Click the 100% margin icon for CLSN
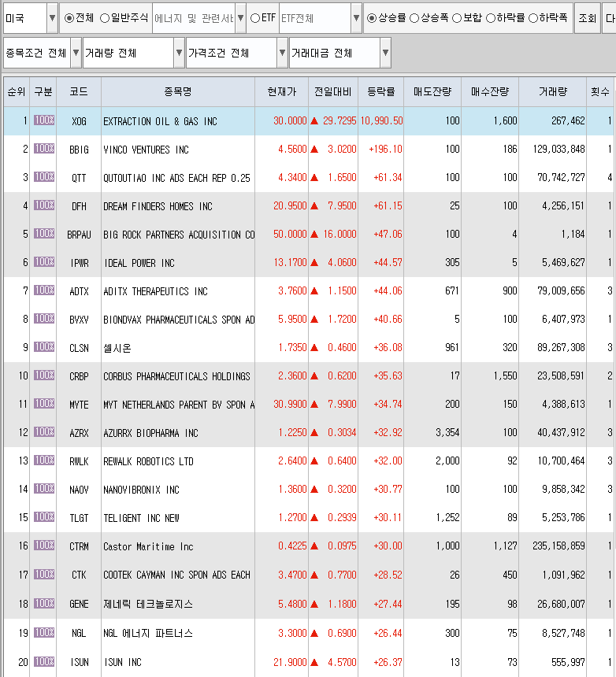616x677 pixels. [x=44, y=346]
